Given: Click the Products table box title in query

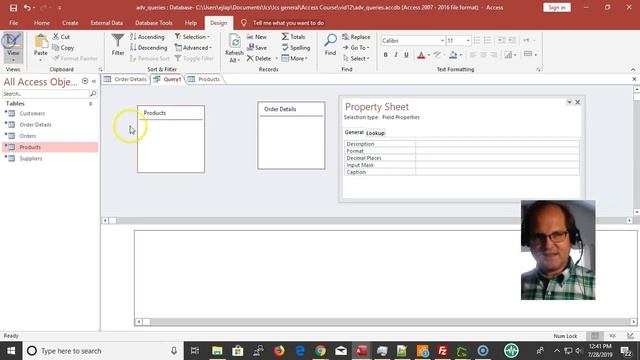Looking at the screenshot, I should click(155, 113).
